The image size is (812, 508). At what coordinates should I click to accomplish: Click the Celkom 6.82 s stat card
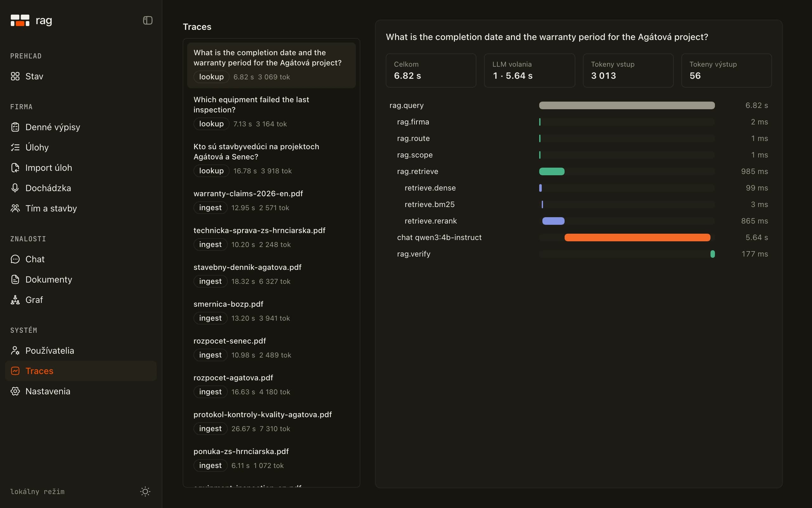[x=431, y=70]
